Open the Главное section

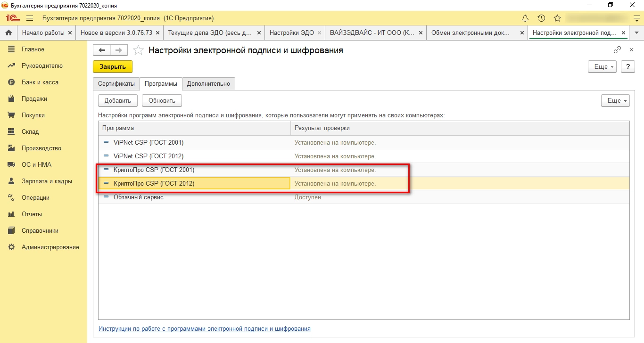(33, 49)
